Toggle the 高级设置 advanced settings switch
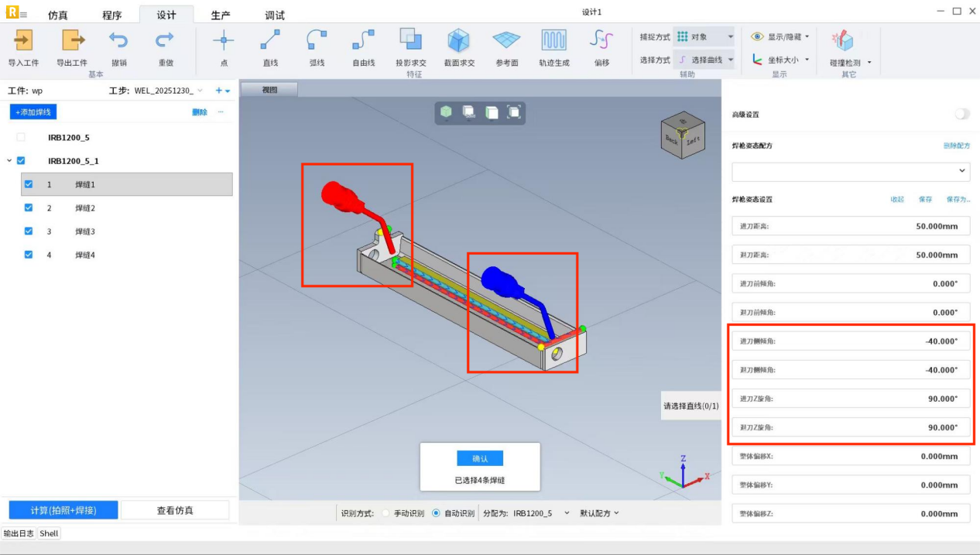 961,114
